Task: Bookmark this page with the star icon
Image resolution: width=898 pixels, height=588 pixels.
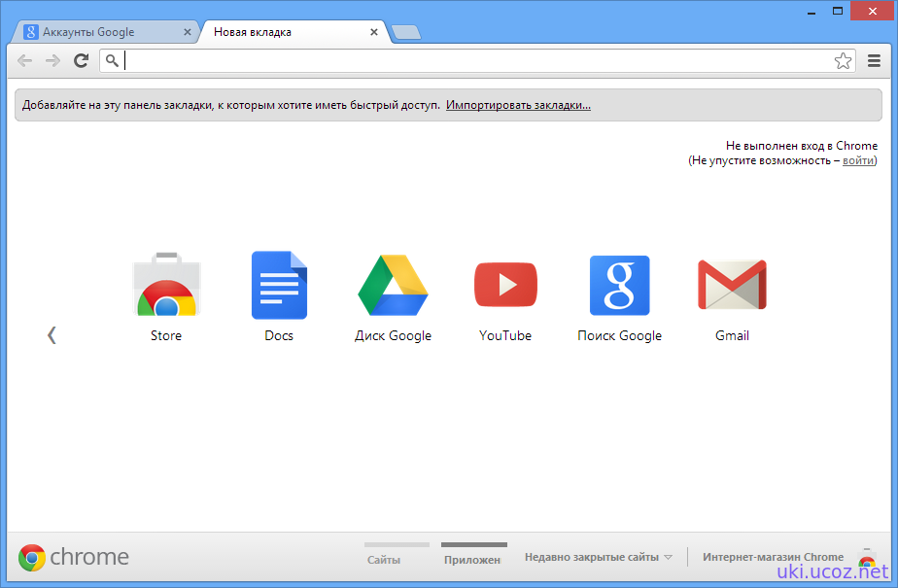Action: coord(843,60)
